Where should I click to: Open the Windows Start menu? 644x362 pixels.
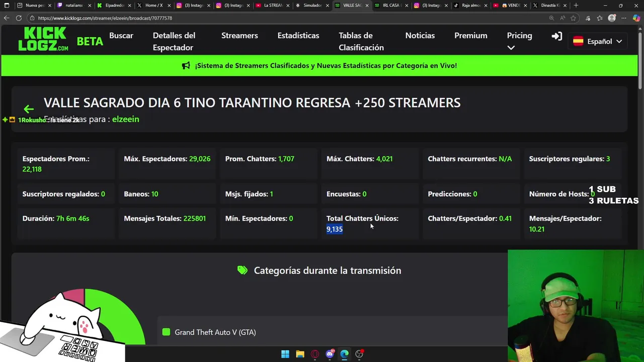point(285,354)
